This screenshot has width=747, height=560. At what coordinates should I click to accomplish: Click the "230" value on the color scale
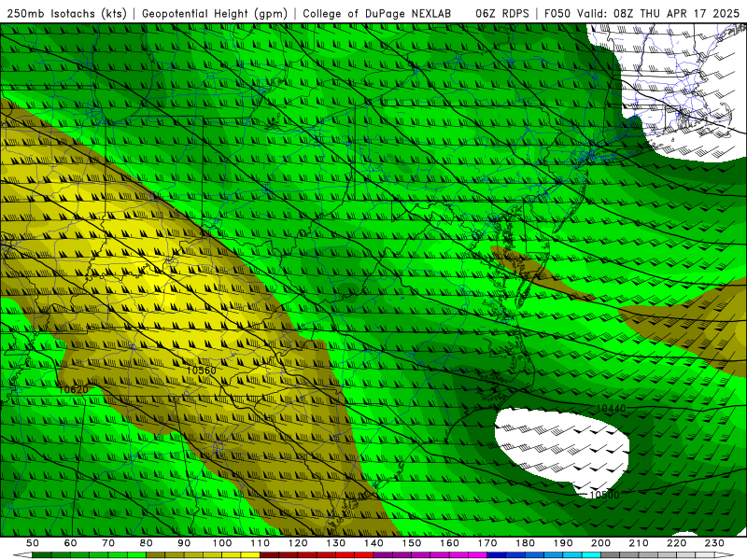click(x=714, y=543)
